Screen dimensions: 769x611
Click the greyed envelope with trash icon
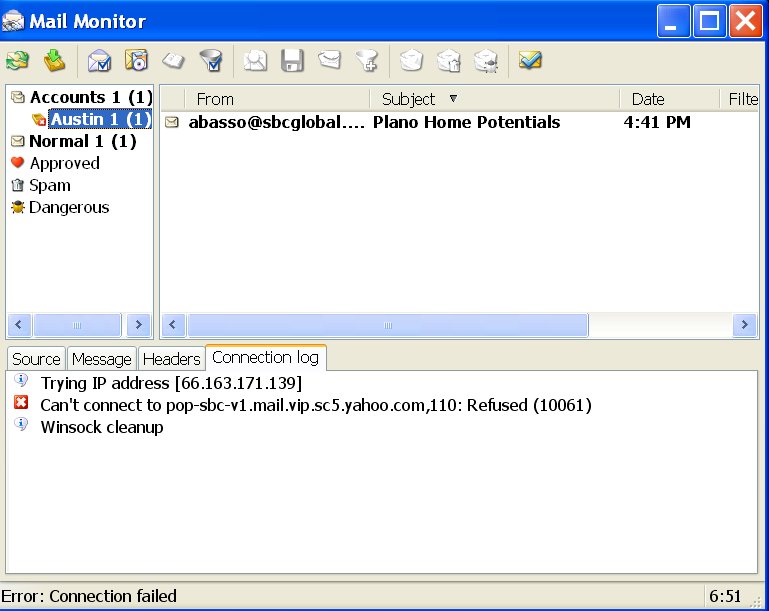point(448,61)
